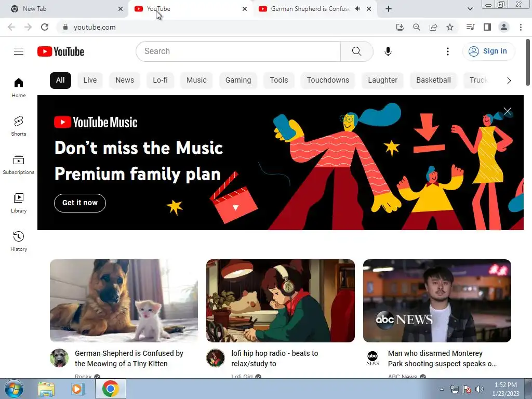Screen dimensions: 532x399
Task: Filter by News chip
Action: tap(125, 81)
